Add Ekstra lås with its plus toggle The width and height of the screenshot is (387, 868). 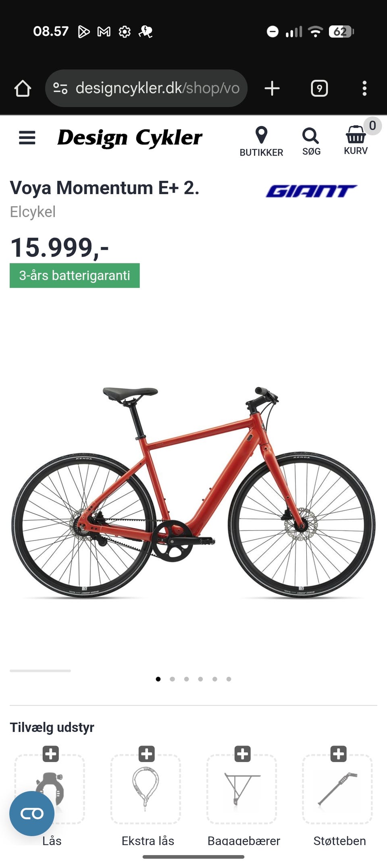click(x=147, y=754)
